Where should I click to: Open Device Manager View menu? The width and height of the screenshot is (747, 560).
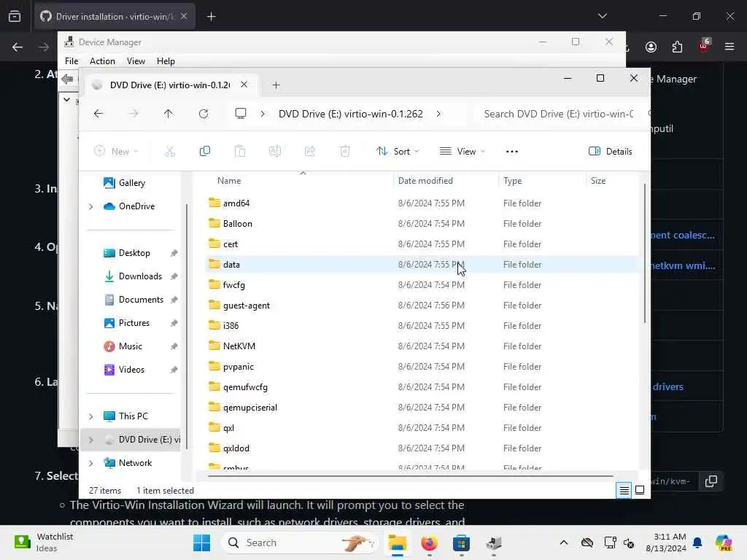pos(136,61)
